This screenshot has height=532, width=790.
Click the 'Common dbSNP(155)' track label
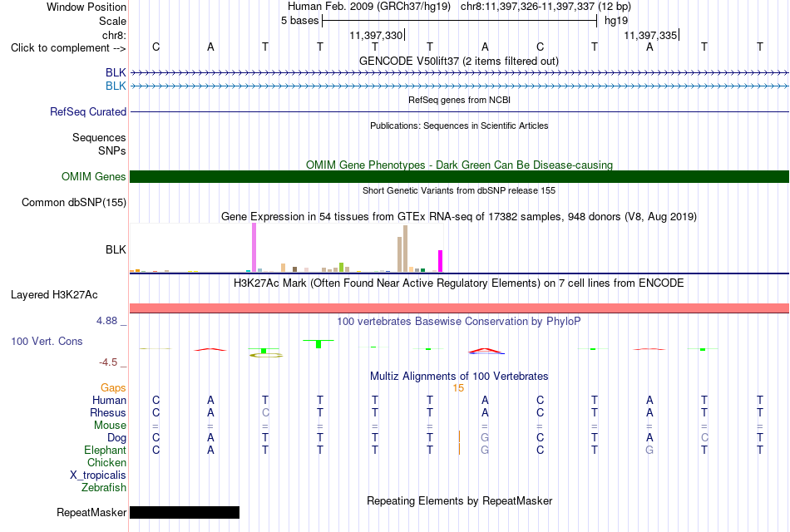tap(73, 203)
